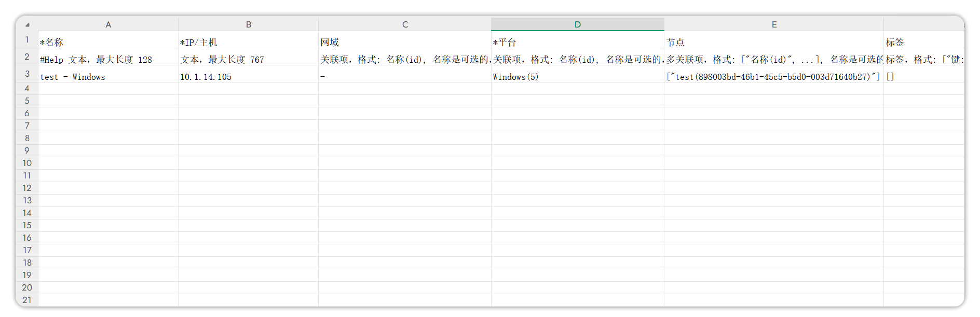Select column E header
The image size is (980, 317).
(773, 24)
